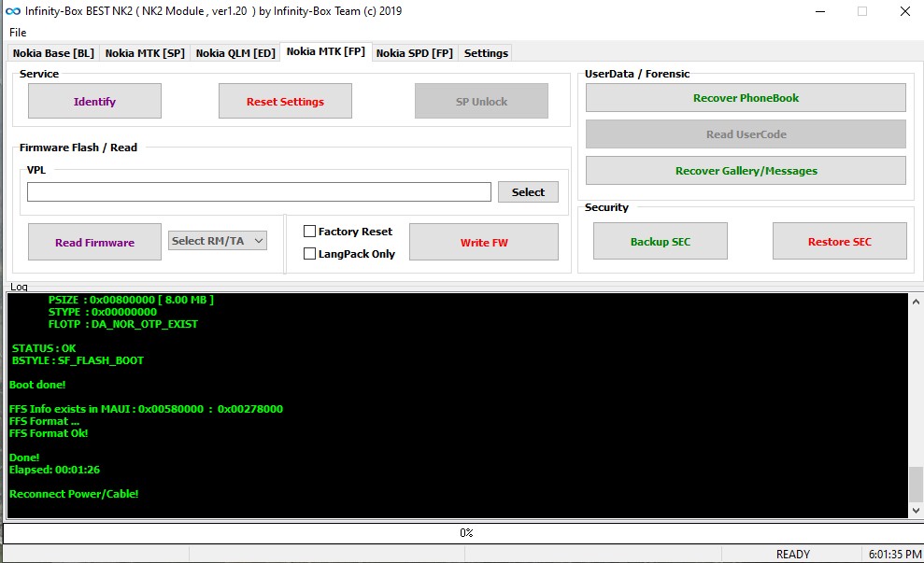Click Select to choose VPL file
The image size is (924, 563).
click(528, 192)
